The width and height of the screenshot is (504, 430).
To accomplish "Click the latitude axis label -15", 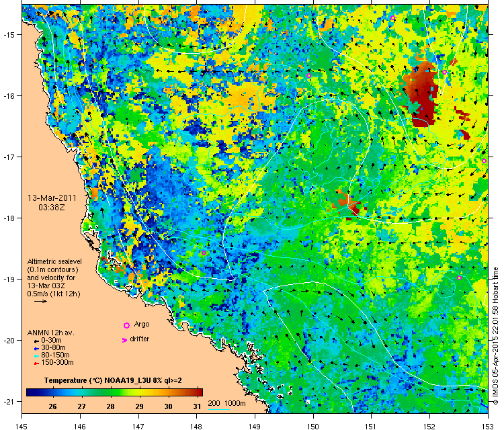I will (x=8, y=34).
